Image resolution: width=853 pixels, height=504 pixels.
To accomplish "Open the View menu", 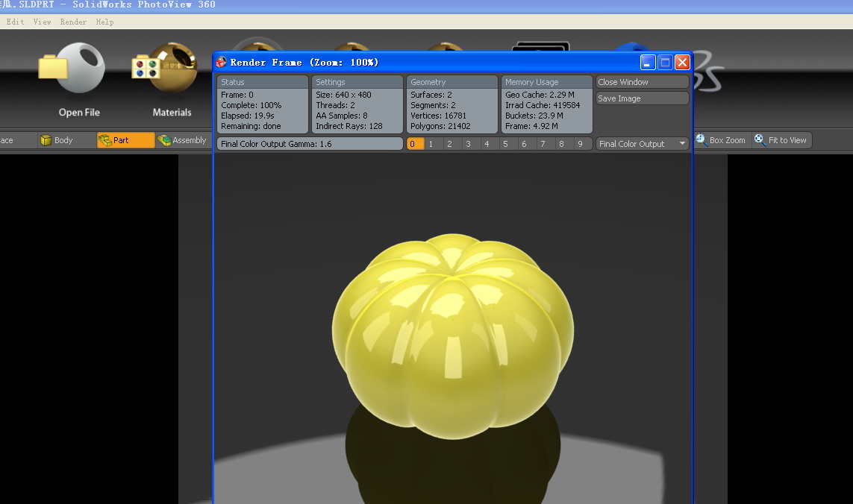I will click(42, 22).
